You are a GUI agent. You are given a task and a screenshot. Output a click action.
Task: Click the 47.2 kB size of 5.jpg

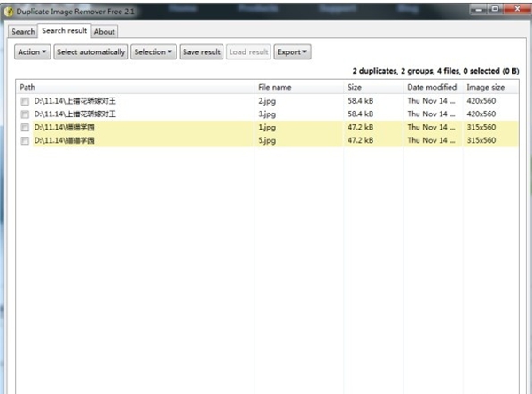coord(360,140)
